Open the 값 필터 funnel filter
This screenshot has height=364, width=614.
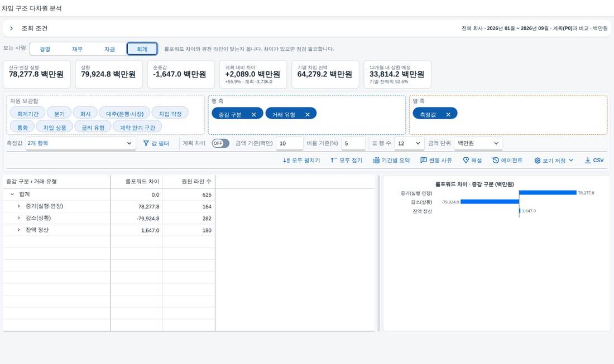pos(156,143)
